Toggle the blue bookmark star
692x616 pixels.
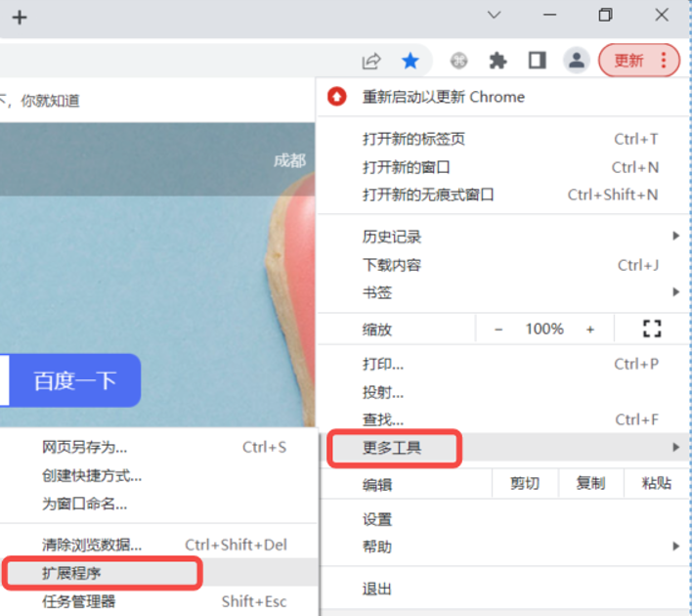tap(410, 61)
